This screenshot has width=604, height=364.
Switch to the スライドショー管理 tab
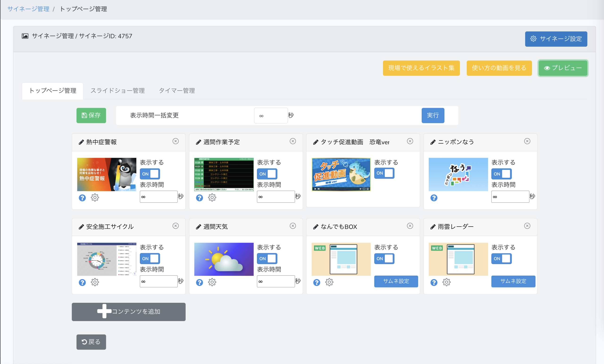[118, 91]
